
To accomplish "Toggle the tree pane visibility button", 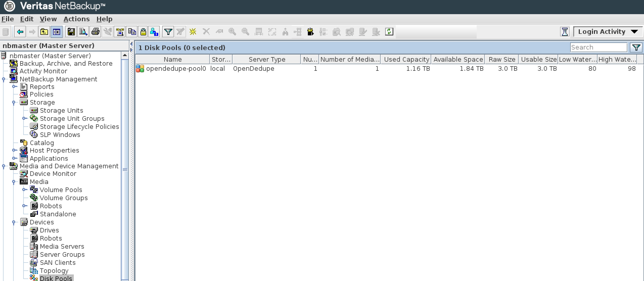I will pyautogui.click(x=57, y=32).
